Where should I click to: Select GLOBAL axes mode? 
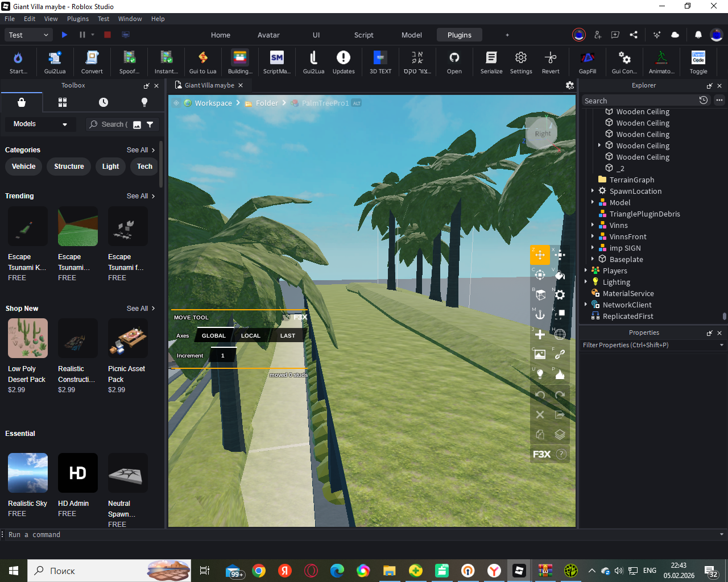tap(214, 336)
